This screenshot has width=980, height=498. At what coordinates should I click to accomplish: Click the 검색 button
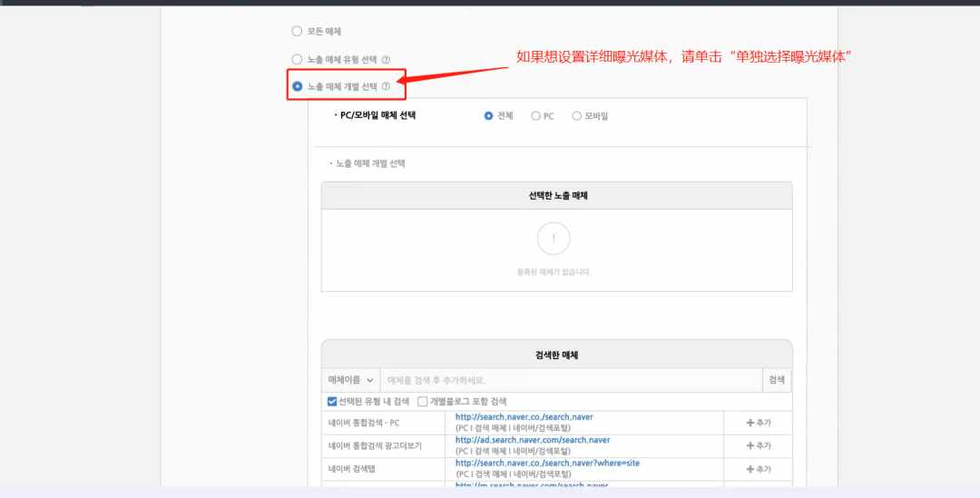coord(777,380)
